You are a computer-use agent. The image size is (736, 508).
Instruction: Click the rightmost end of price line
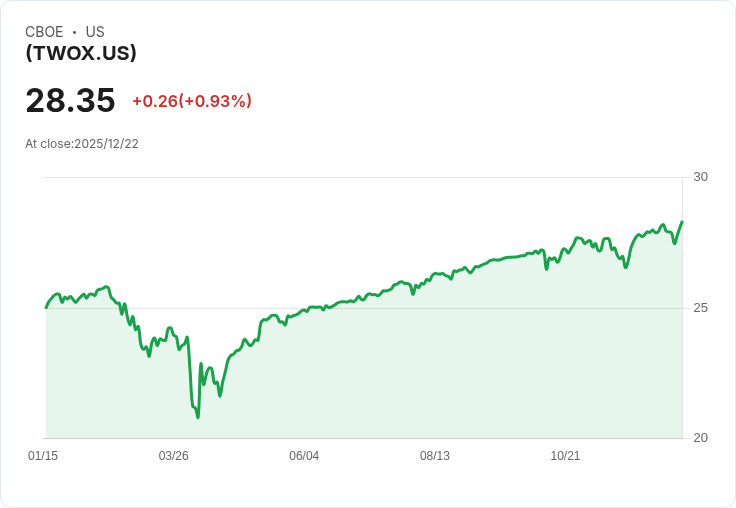point(682,222)
